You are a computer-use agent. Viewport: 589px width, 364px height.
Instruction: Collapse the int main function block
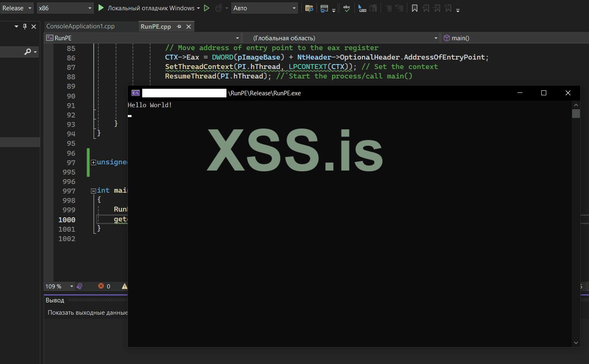point(93,191)
